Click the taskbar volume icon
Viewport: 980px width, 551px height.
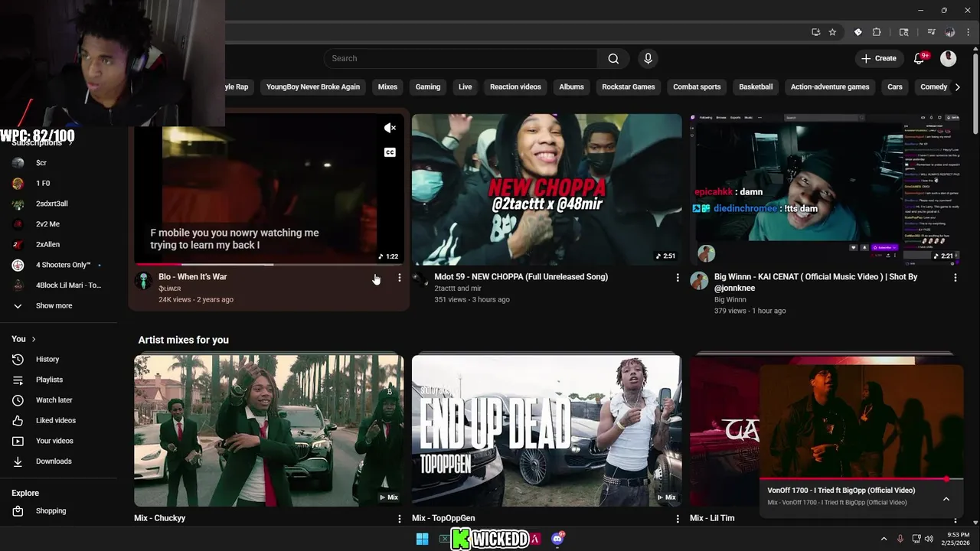coord(929,539)
